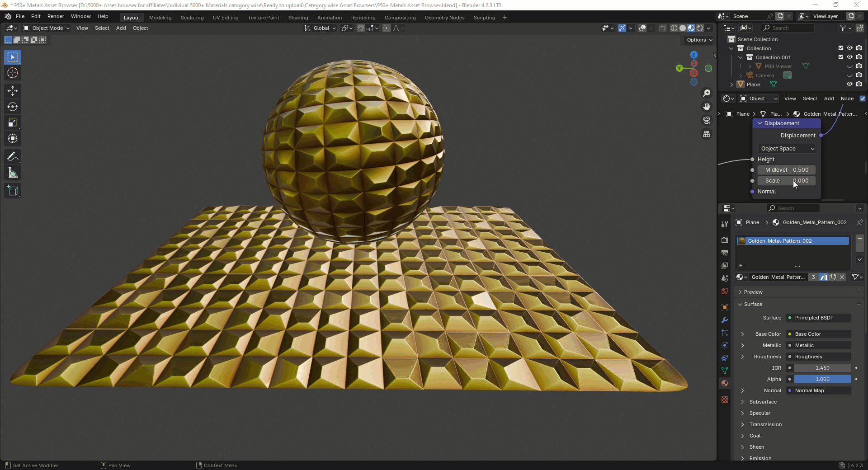Open the Render properties tab

(725, 240)
